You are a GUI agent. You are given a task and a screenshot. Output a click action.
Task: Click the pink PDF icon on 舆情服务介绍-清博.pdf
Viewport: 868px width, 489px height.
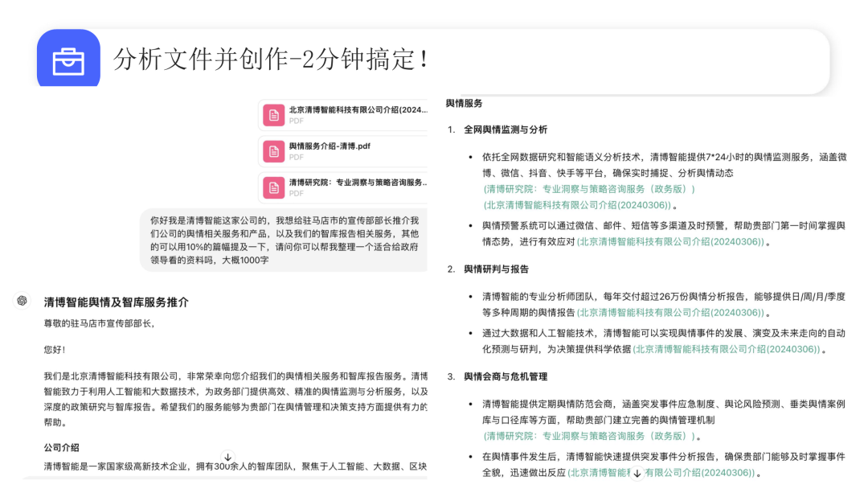pyautogui.click(x=272, y=150)
